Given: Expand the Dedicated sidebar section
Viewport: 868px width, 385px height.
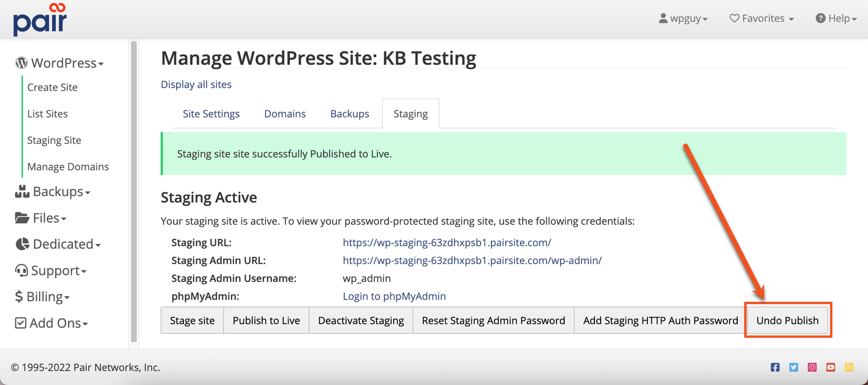Looking at the screenshot, I should click(x=58, y=244).
